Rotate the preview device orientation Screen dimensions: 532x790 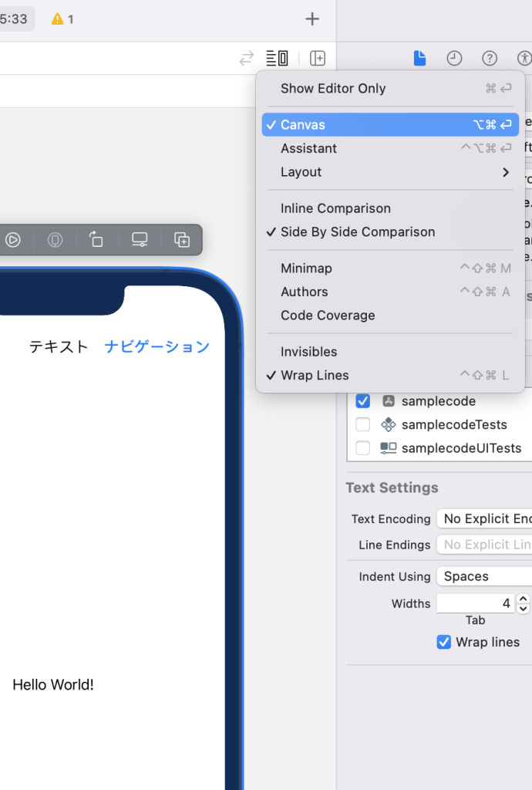96,240
